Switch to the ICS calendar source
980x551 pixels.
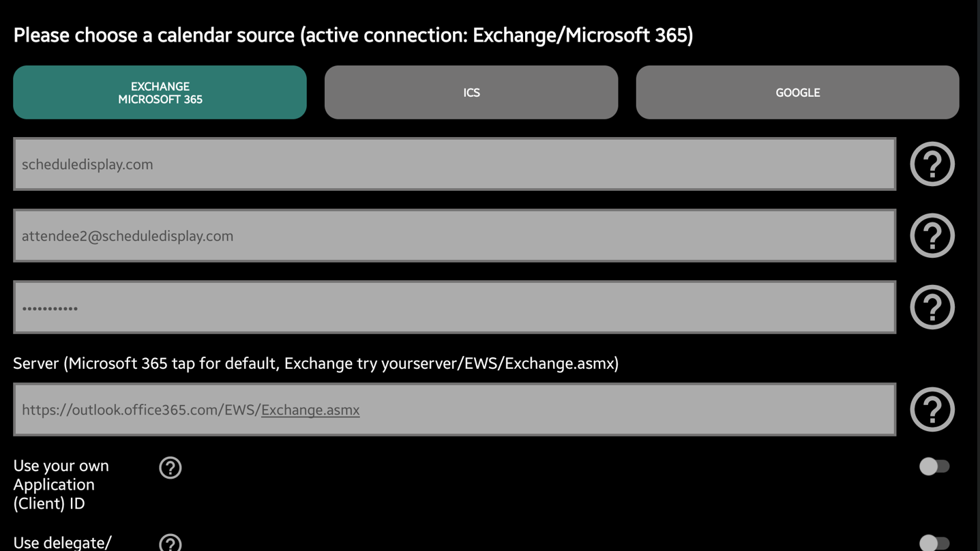tap(471, 93)
